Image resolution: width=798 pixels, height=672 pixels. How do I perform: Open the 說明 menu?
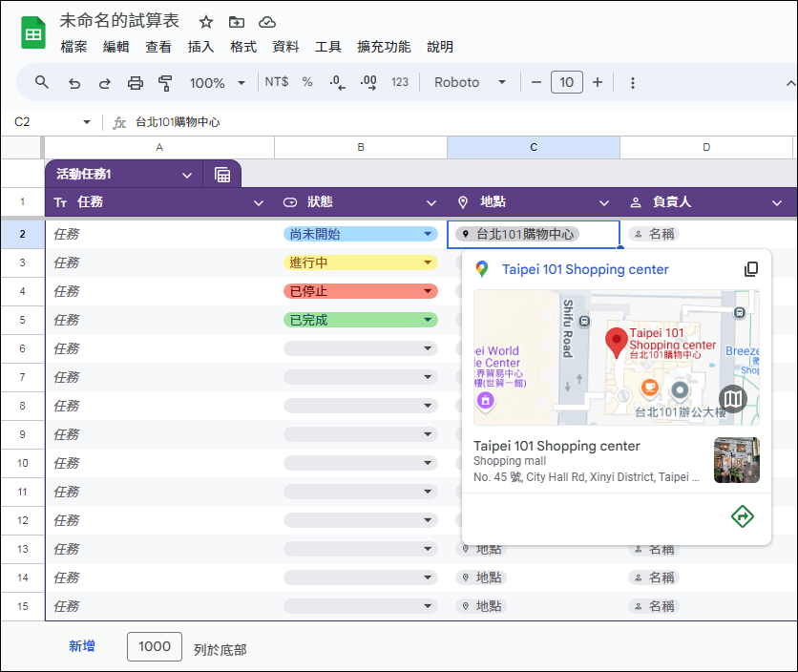coord(440,47)
